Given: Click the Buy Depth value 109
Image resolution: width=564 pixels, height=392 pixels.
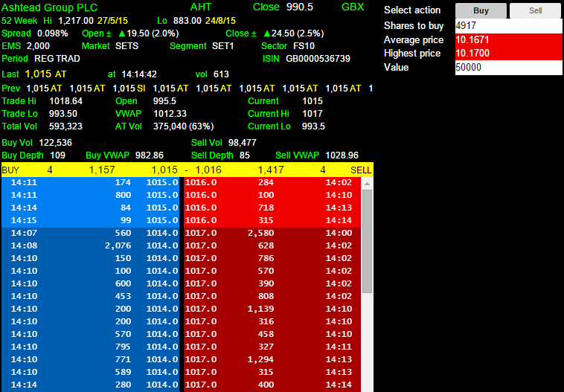Looking at the screenshot, I should (57, 155).
